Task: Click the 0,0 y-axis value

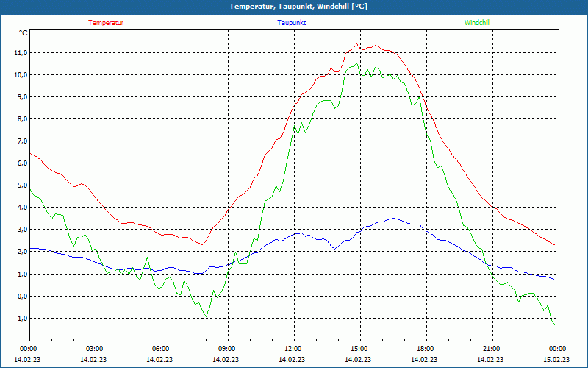Action: click(x=22, y=297)
